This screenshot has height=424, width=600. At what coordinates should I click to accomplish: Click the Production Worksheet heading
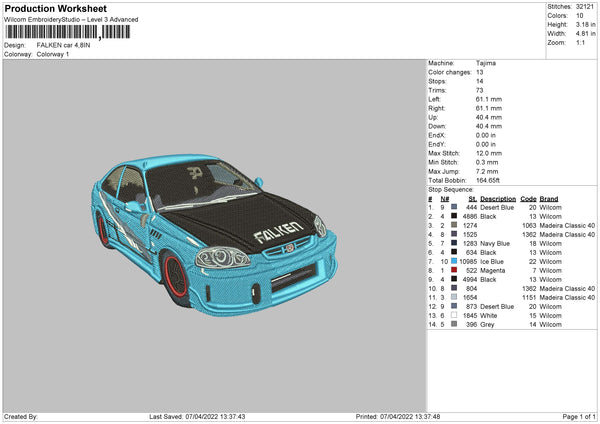click(x=54, y=9)
